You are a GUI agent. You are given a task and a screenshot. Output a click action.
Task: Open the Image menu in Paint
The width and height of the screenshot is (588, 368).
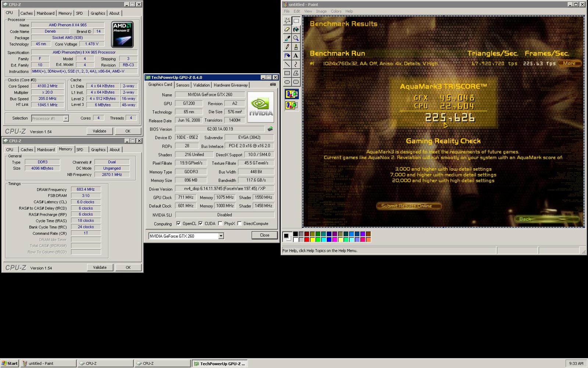[321, 11]
